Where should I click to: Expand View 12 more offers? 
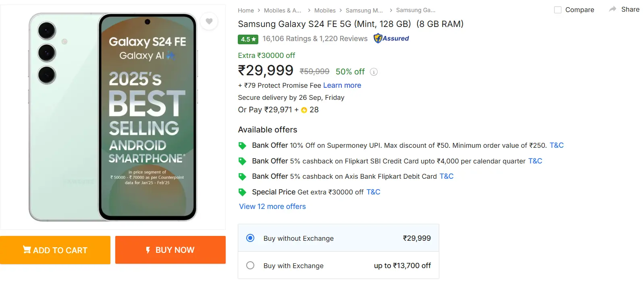tap(272, 206)
